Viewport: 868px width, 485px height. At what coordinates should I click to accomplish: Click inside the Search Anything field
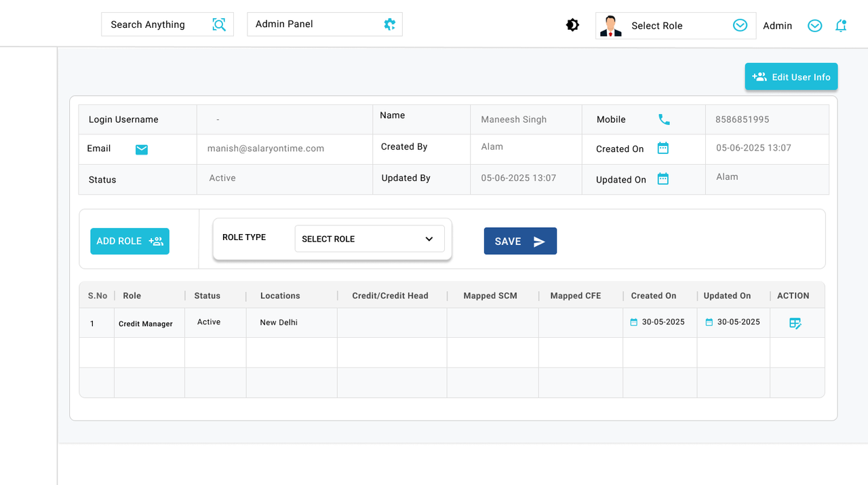click(156, 24)
